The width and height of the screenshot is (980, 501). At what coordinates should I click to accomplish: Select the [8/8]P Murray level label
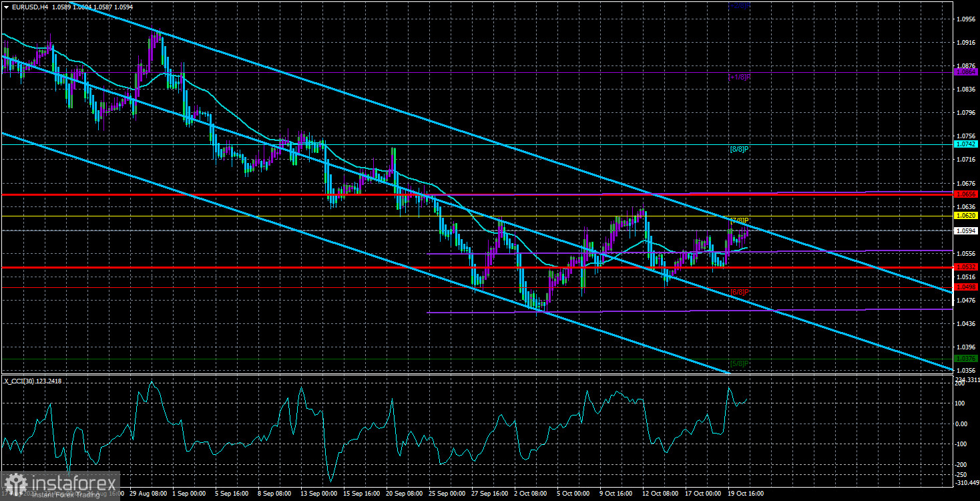pos(739,149)
